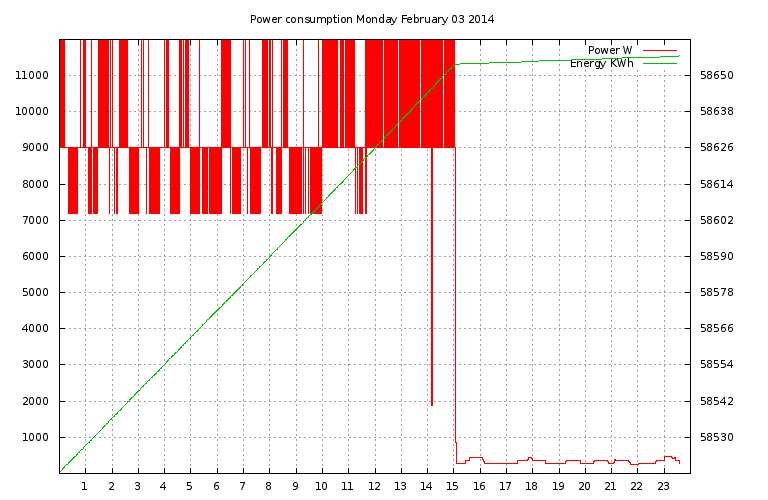Click right axis label 58554
Viewport: 768px width, 500px height.
coord(717,364)
